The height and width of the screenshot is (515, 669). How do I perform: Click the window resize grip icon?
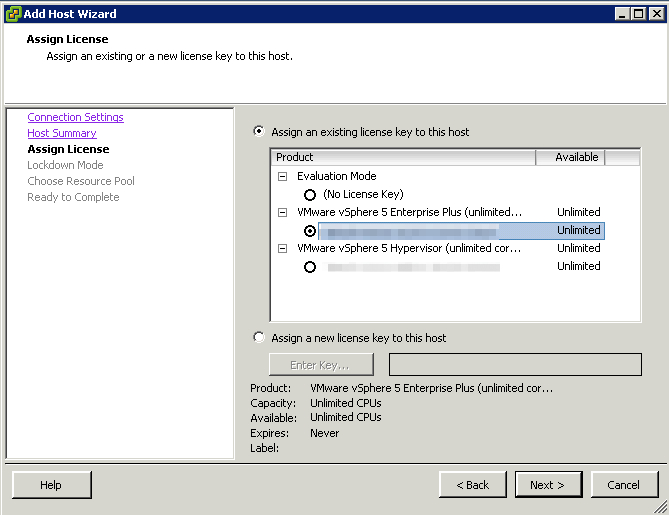click(x=661, y=507)
